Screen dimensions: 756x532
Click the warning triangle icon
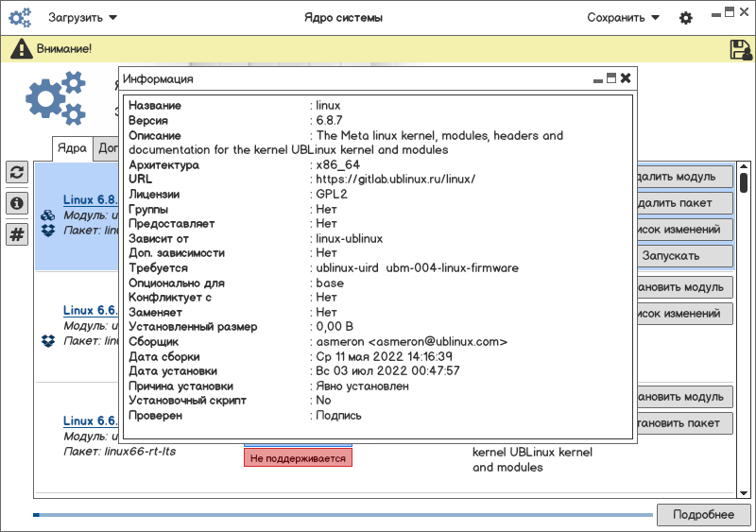(x=21, y=49)
